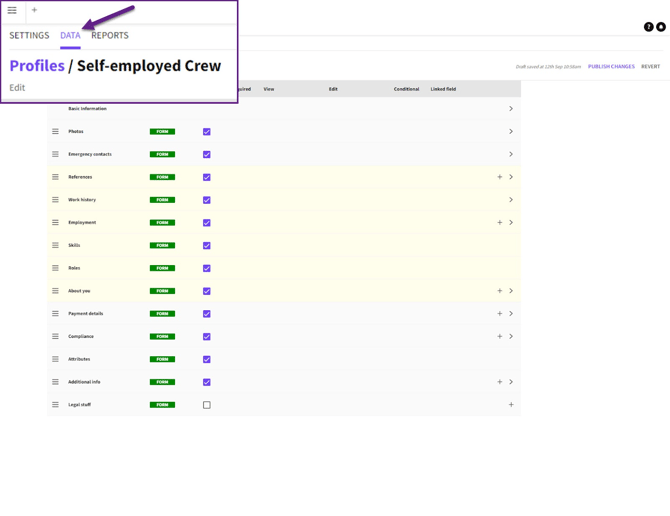The height and width of the screenshot is (516, 670).
Task: Grab the drag handle for Emergency contacts row
Action: pos(56,154)
